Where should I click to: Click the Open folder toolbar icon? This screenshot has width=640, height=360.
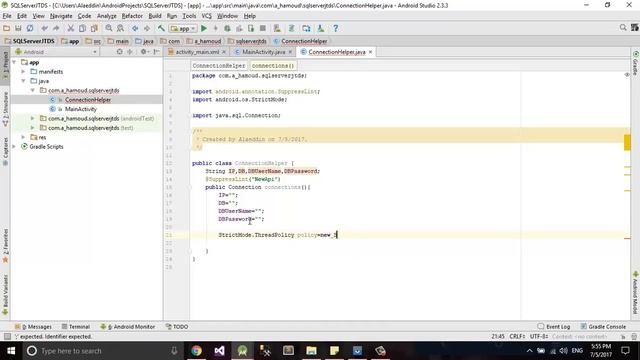[x=7, y=28]
